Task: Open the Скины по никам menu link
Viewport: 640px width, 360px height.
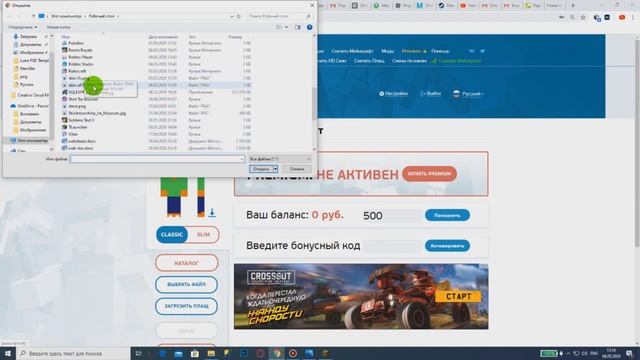Action: [409, 61]
